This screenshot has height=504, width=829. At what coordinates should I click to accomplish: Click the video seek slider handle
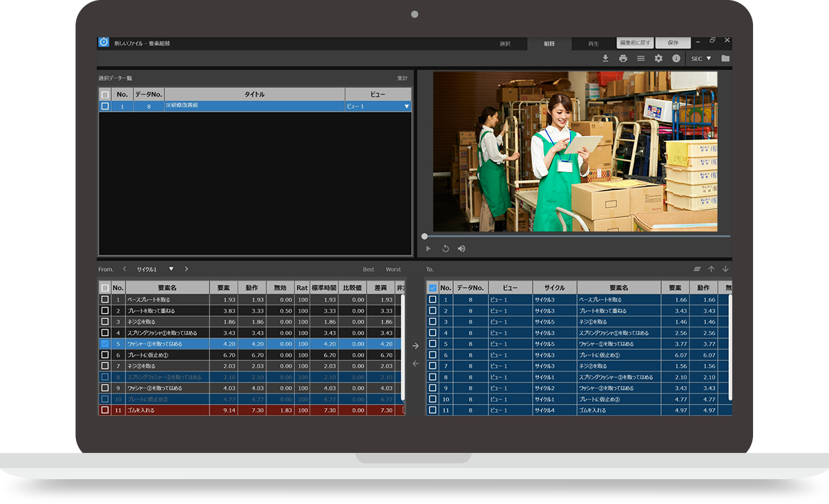pyautogui.click(x=424, y=236)
